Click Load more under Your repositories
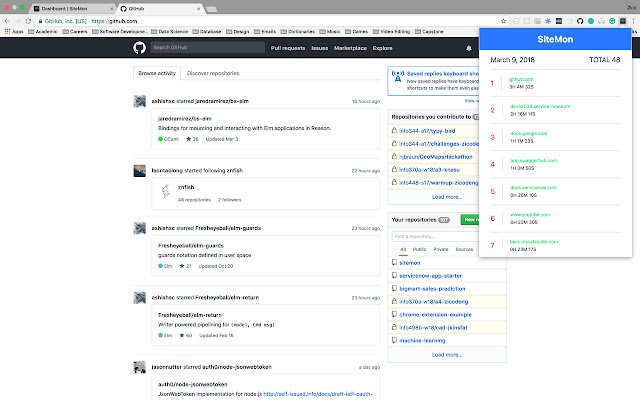Screen dimensions: 640x400 (447, 355)
